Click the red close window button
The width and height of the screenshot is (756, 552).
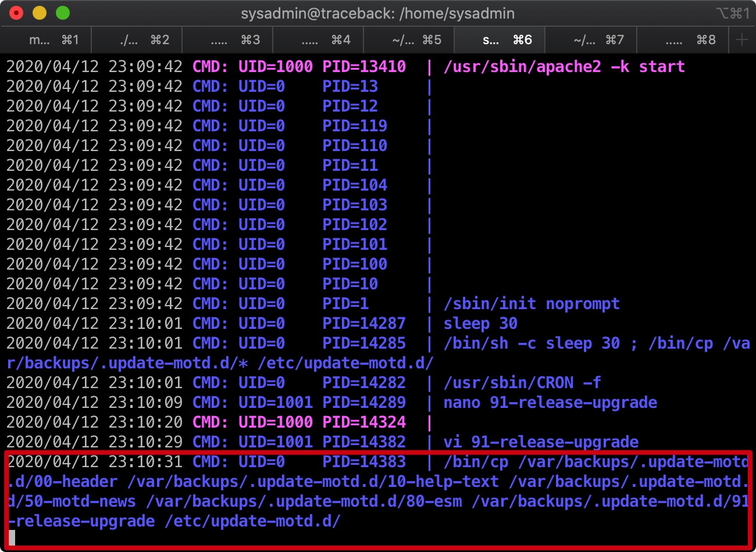click(x=17, y=13)
